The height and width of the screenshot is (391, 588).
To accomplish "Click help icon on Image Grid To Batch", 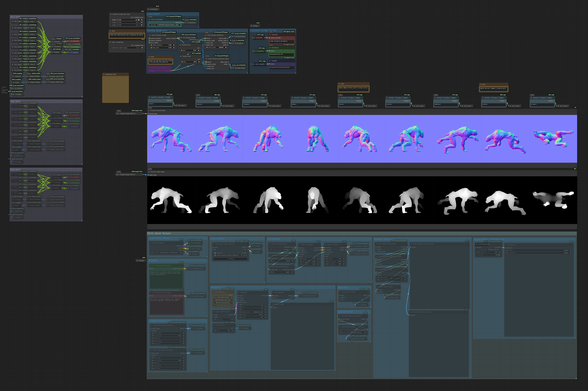I will coord(368,292).
